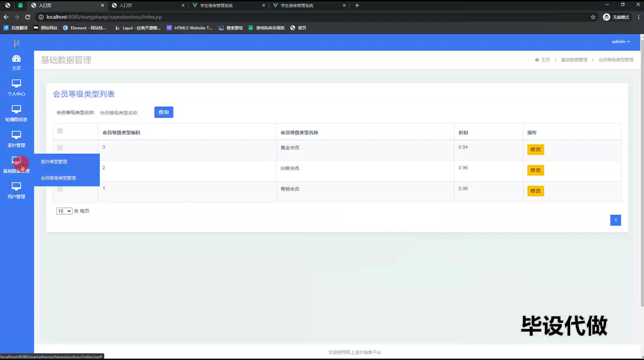
Task: Click the site info icon in address bar
Action: pos(41,17)
